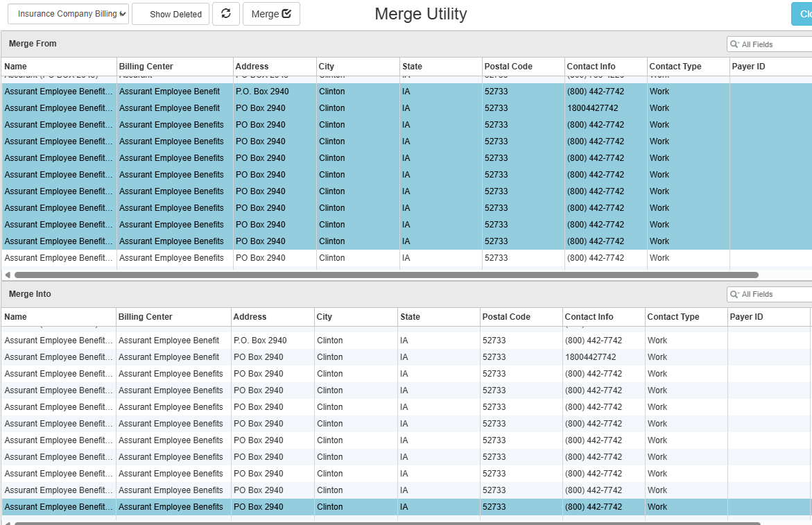The width and height of the screenshot is (812, 525).
Task: Click search icon in Merge Into filter
Action: [x=734, y=294]
